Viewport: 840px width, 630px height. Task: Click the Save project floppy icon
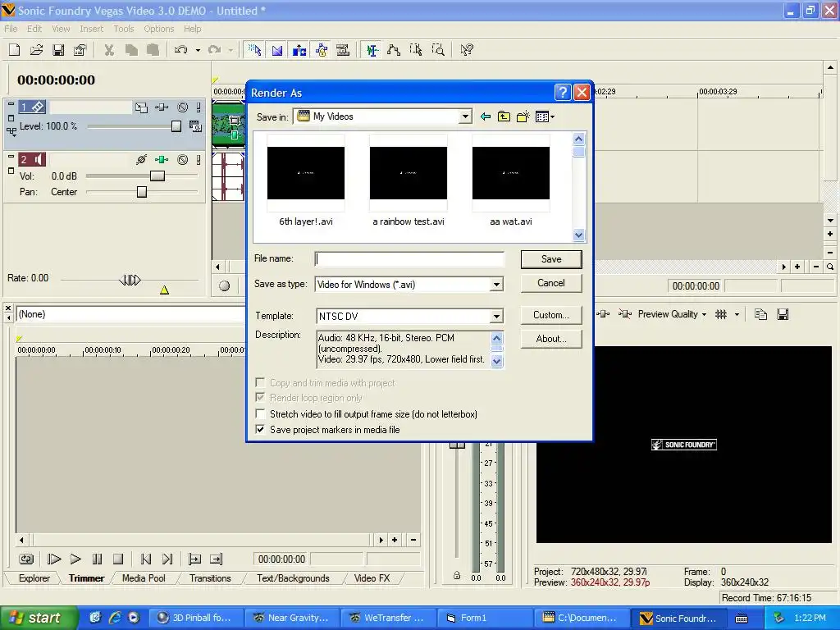tap(58, 50)
